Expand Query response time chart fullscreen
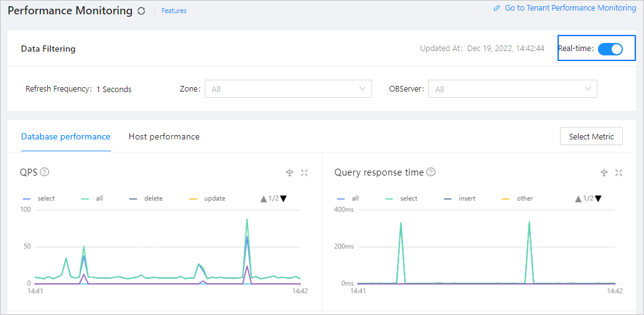This screenshot has height=315, width=644. 618,173
